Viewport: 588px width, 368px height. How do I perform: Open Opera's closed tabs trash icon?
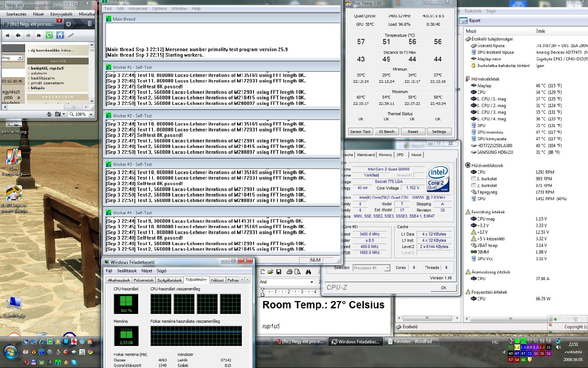click(90, 24)
